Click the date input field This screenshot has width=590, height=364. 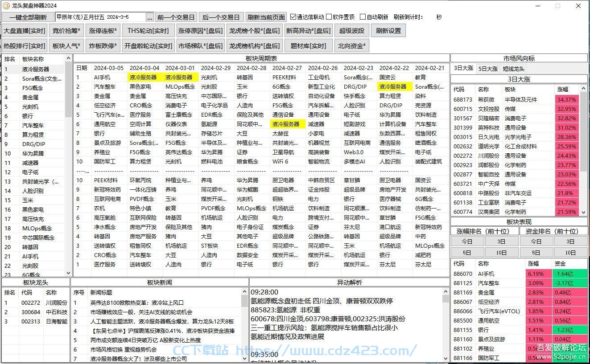point(101,17)
